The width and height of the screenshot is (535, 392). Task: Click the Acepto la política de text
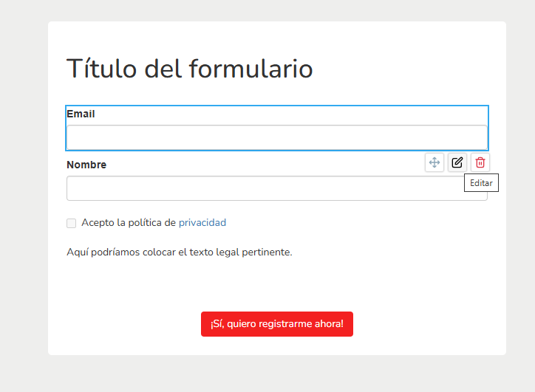point(128,222)
